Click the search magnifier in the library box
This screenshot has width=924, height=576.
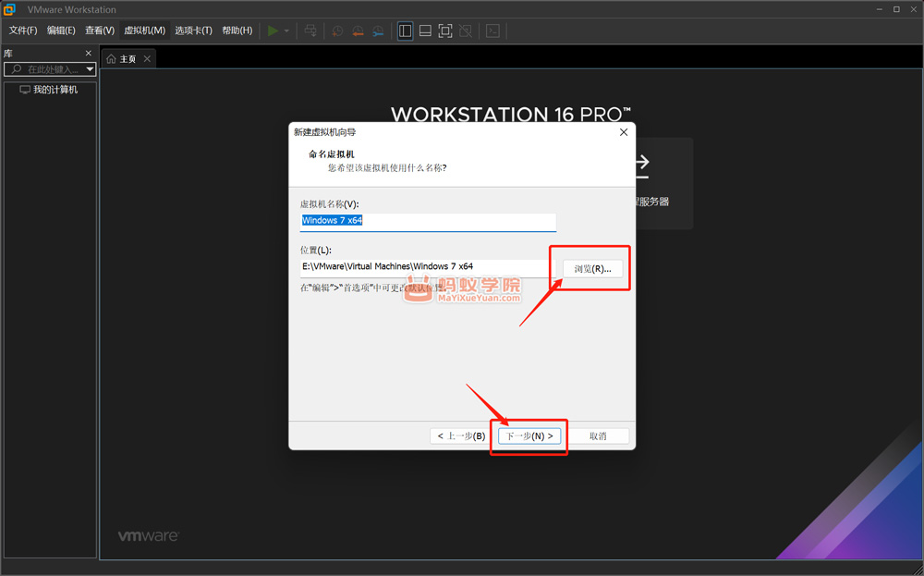point(17,69)
